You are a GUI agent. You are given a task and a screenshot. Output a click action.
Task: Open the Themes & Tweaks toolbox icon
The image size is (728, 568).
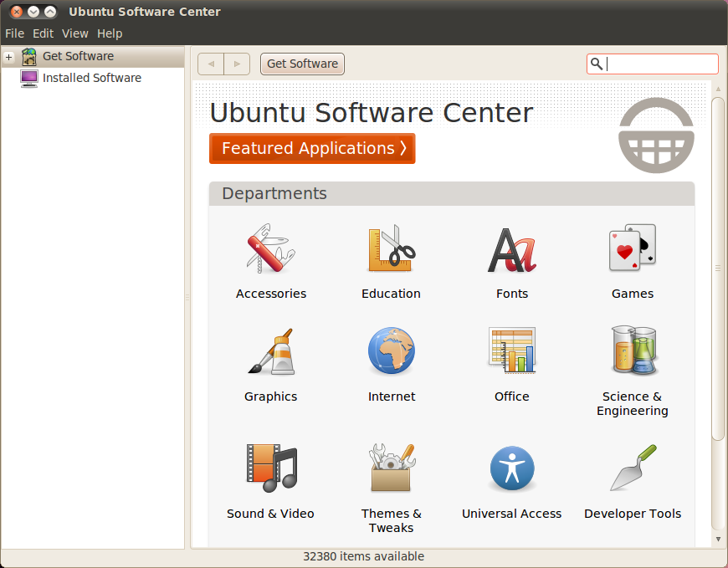[x=392, y=468]
